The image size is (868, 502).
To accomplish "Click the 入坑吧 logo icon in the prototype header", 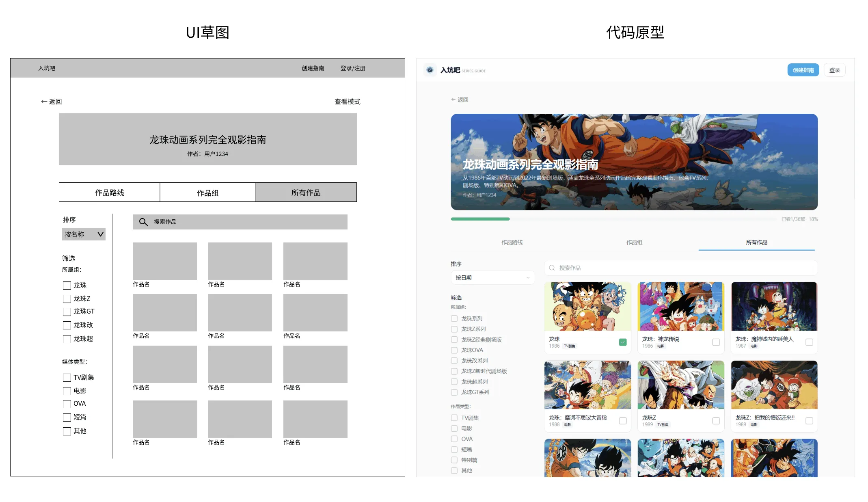I will tap(430, 70).
